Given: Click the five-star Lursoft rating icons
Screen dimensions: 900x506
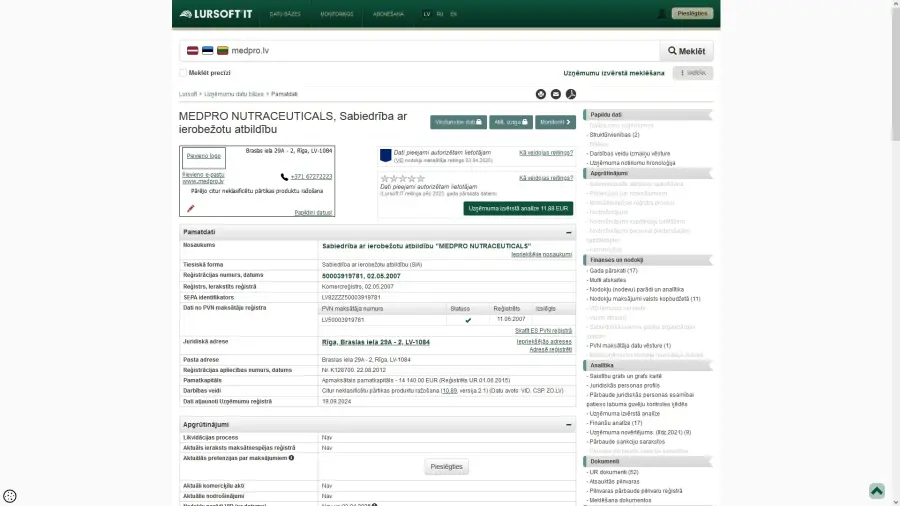Looking at the screenshot, I should point(403,178).
